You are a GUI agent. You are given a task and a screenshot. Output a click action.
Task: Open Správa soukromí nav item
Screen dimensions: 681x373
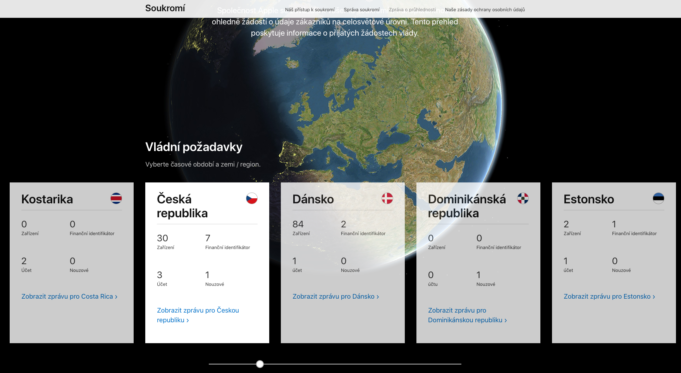(361, 10)
